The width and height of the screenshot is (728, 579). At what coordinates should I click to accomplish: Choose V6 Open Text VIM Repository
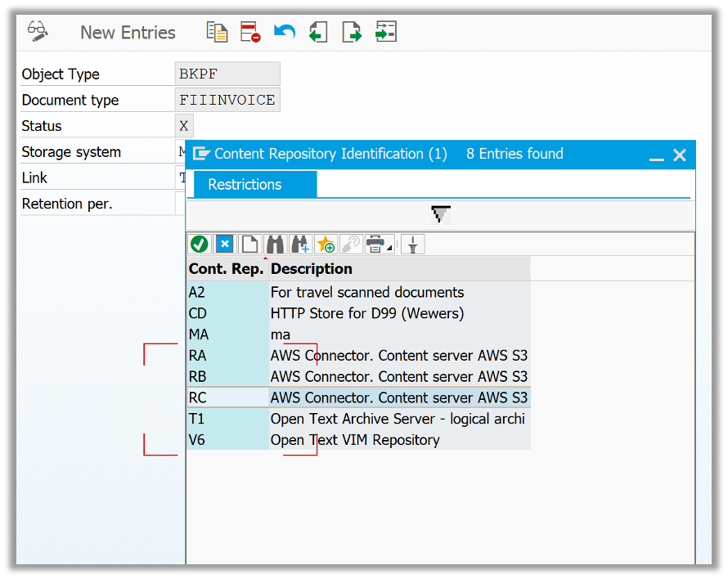point(355,440)
